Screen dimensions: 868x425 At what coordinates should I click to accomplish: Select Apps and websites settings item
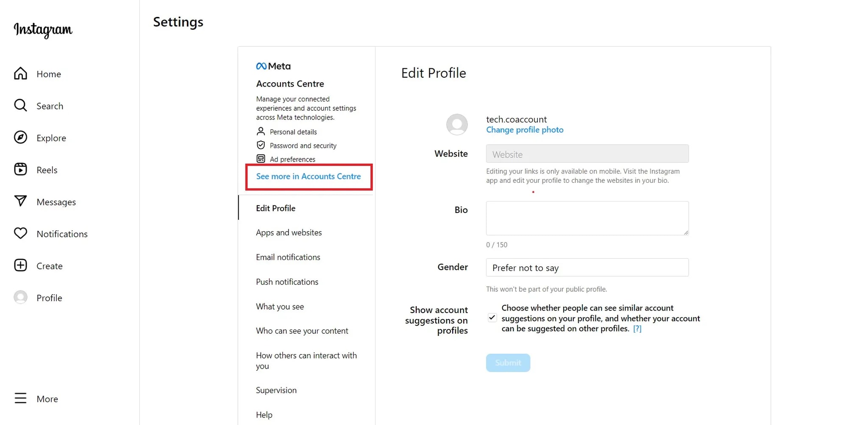click(x=289, y=232)
